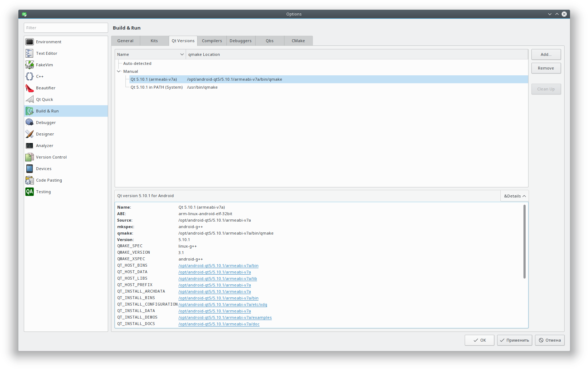Select the Devices tablet icon
This screenshot has height=369, width=588.
30,169
